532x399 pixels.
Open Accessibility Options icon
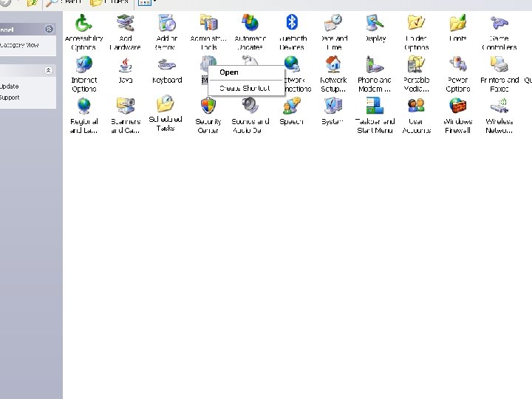pyautogui.click(x=83, y=24)
